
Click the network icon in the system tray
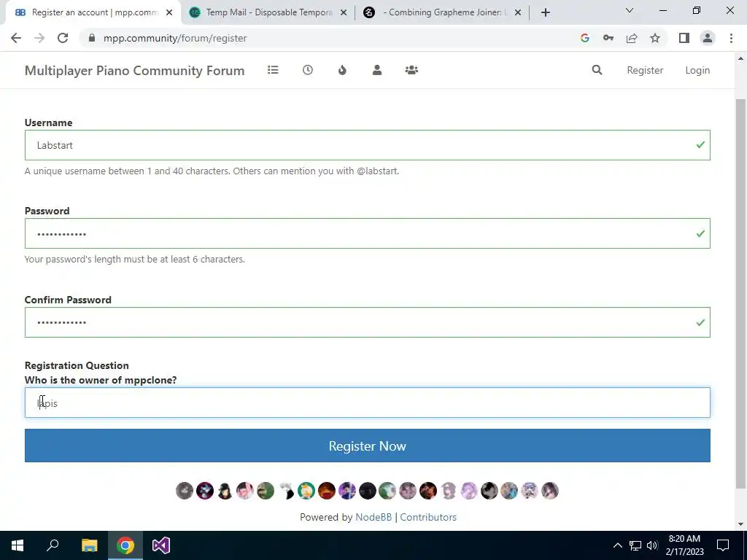point(635,545)
